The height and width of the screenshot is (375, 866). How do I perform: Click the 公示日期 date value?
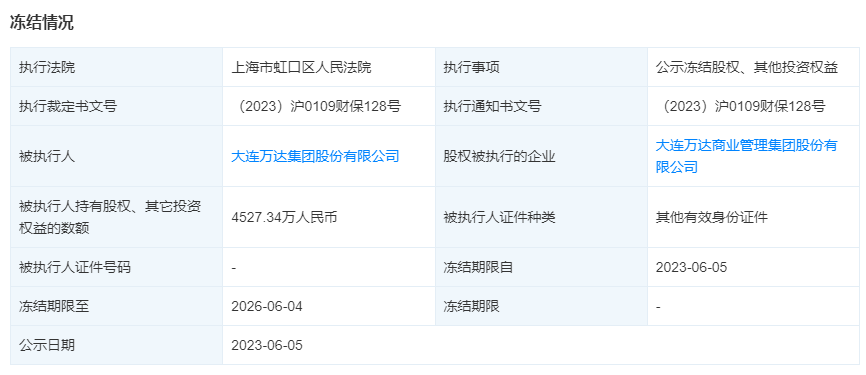click(267, 346)
